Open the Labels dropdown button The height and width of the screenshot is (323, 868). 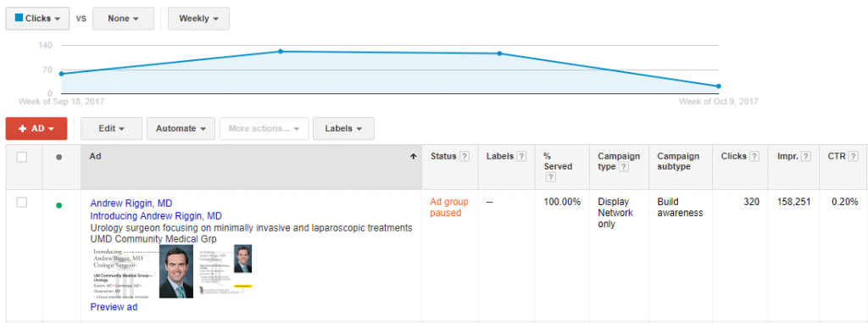click(343, 129)
